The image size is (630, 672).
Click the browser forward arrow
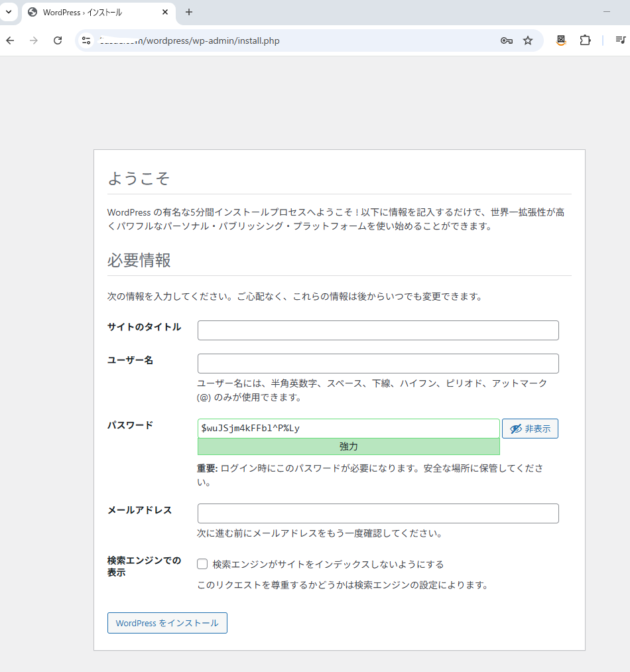coord(33,40)
